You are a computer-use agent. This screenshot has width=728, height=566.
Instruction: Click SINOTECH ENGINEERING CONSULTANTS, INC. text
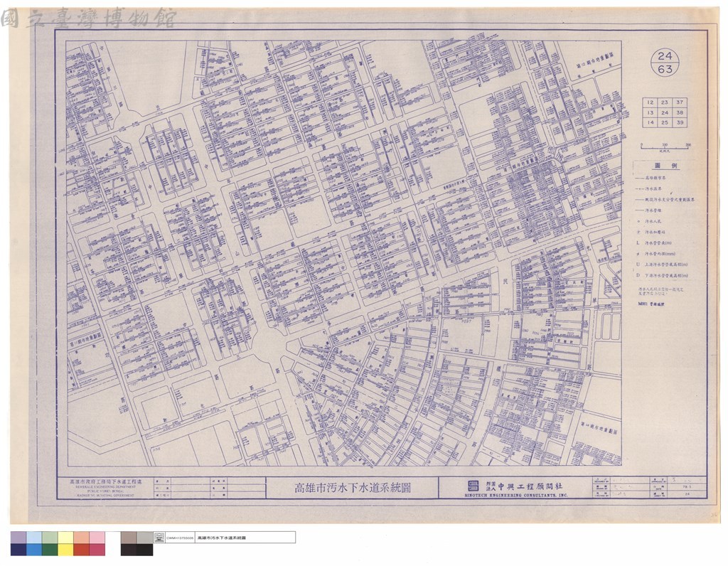[516, 496]
